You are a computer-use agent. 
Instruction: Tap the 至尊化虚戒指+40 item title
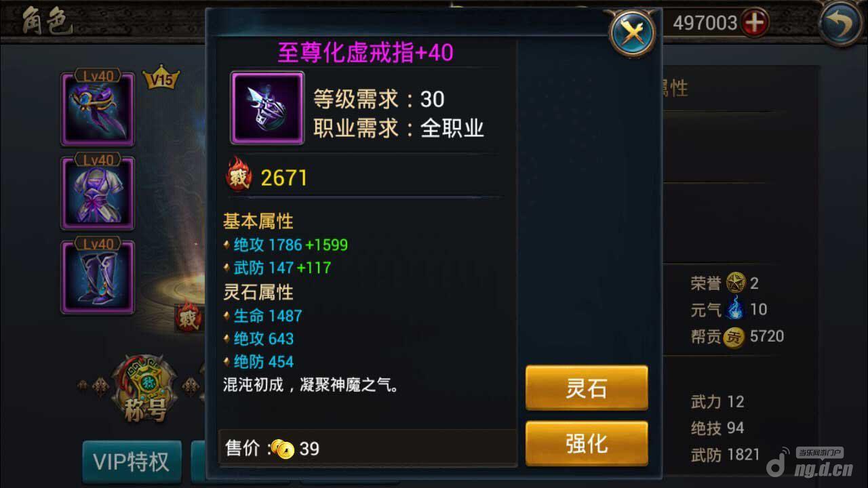coord(366,52)
